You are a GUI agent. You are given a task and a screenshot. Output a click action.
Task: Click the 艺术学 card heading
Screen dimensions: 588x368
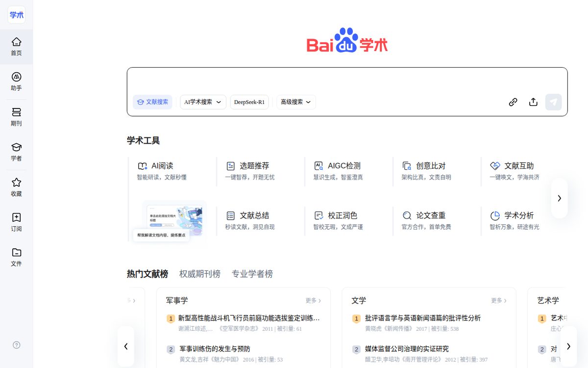[x=548, y=300]
